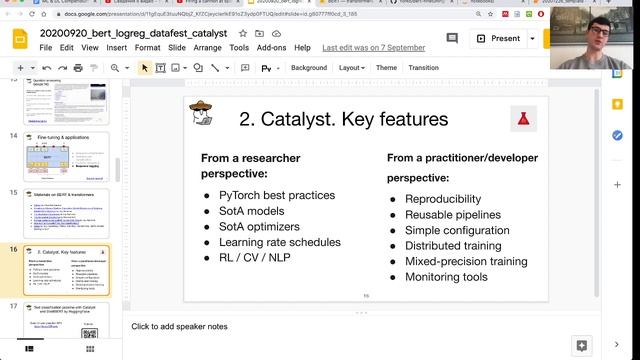
Task: Open Transition panel
Action: [x=423, y=68]
